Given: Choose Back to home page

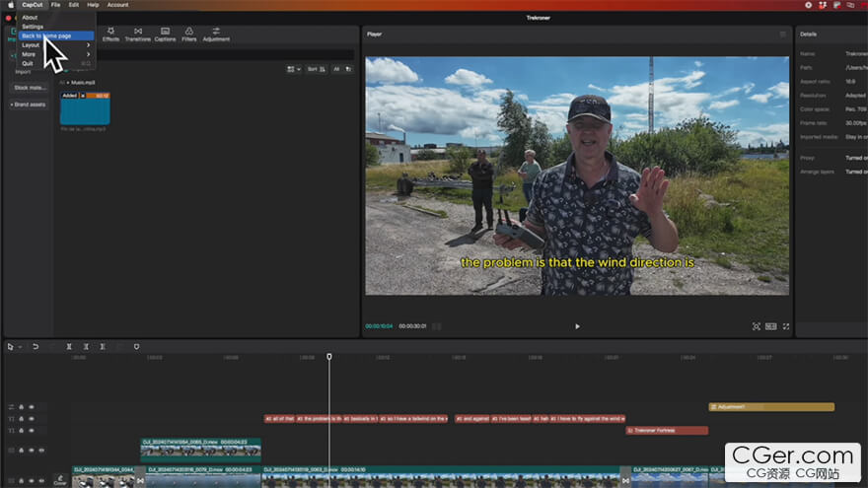Looking at the screenshot, I should 56,35.
